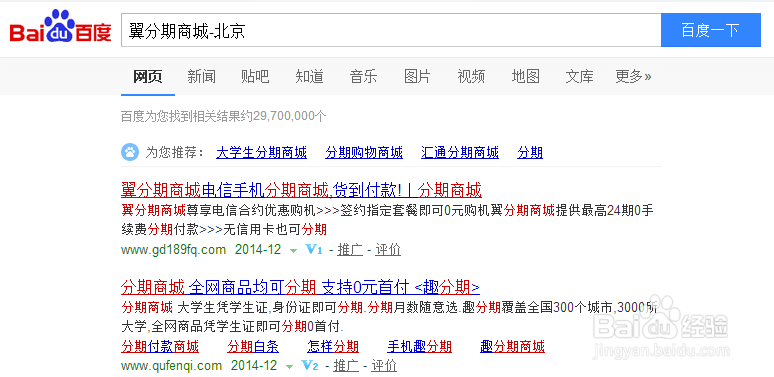Open suggested search 大学生分期商城

262,152
